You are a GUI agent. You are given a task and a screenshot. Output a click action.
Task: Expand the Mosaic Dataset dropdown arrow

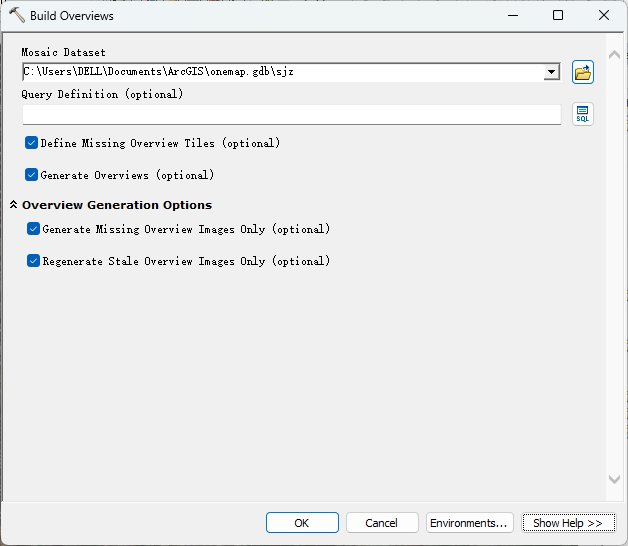[552, 72]
